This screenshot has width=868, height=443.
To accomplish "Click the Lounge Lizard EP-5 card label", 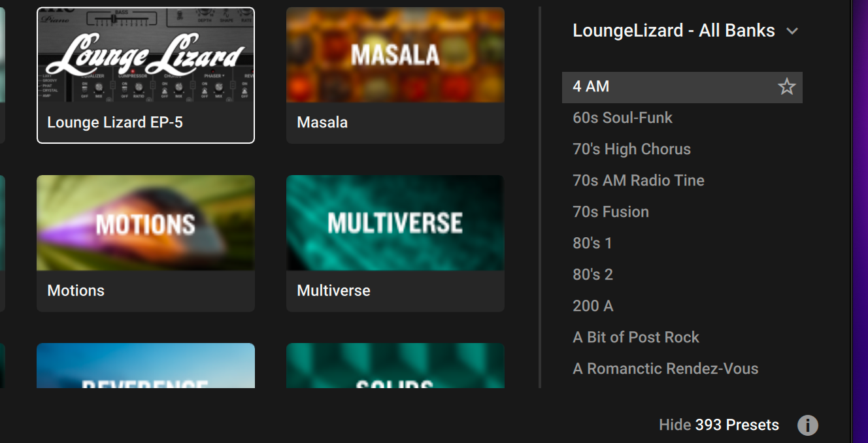I will coord(115,122).
